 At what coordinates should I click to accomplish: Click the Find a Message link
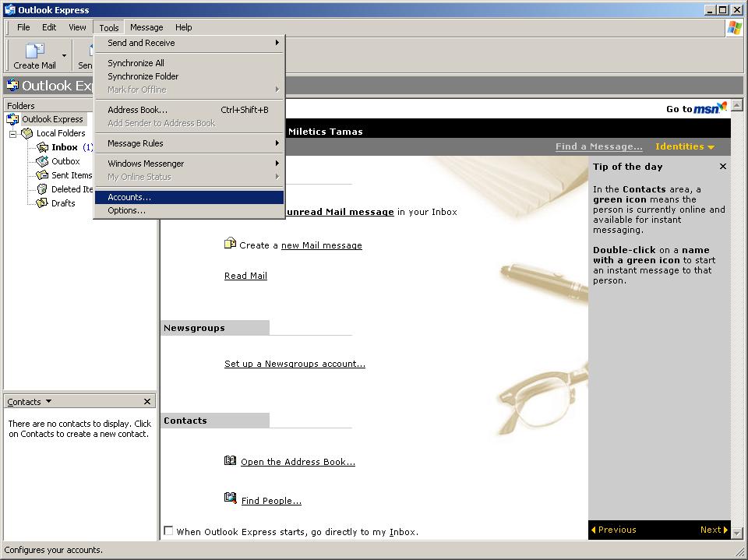598,146
